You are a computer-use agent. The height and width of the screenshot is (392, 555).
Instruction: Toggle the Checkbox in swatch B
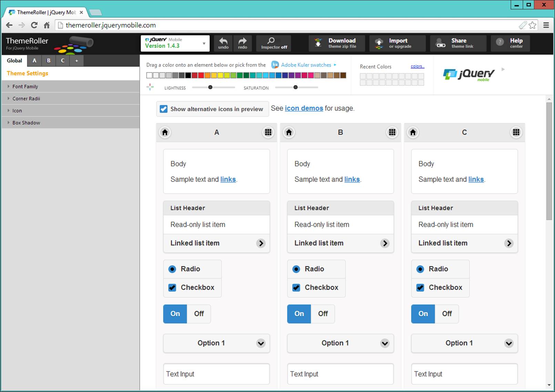click(x=296, y=288)
